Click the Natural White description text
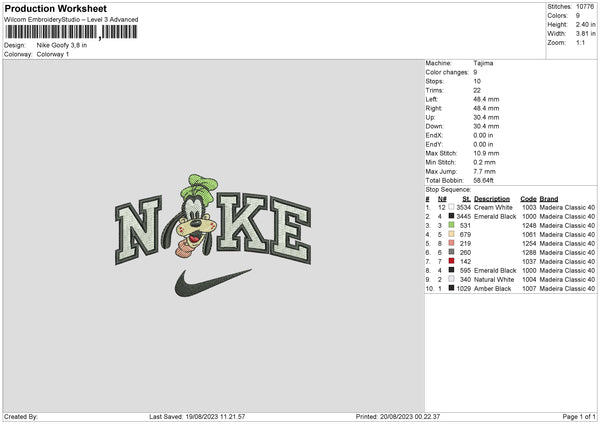 click(x=494, y=279)
